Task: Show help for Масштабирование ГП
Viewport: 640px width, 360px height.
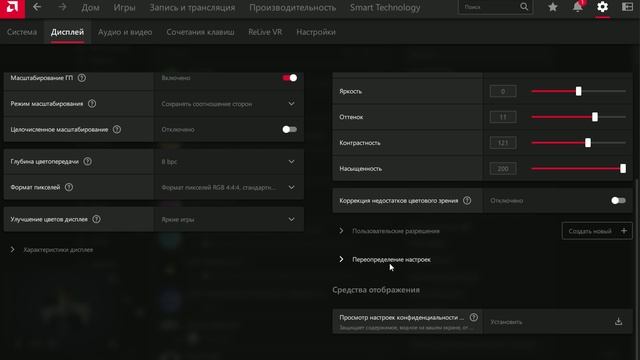Action: click(x=82, y=78)
